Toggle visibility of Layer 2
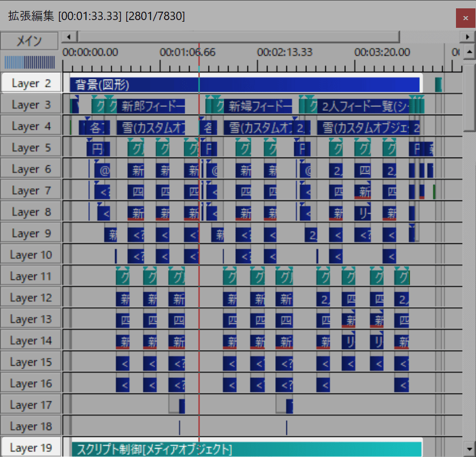The width and height of the screenshot is (476, 457). click(31, 83)
